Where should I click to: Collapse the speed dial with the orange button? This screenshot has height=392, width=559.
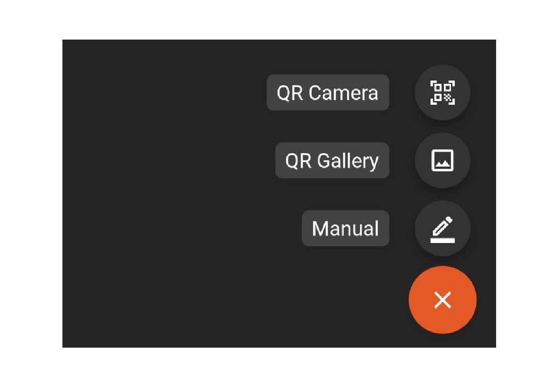pyautogui.click(x=442, y=300)
